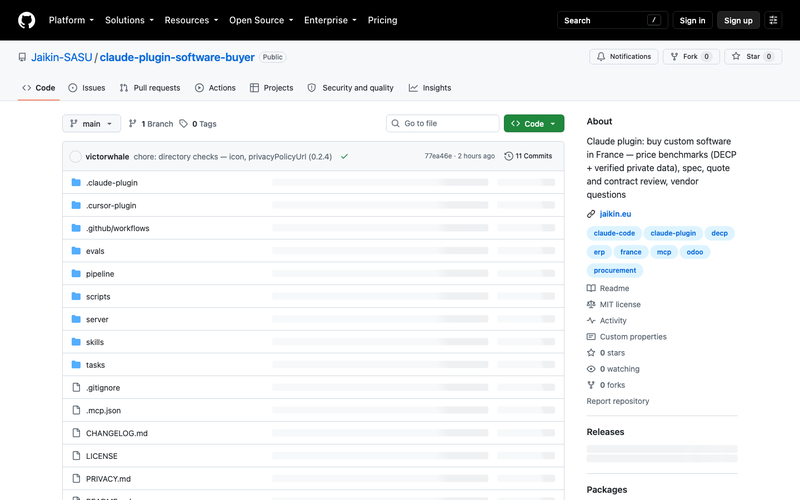Open the Actions tab
The image size is (800, 500).
215,88
